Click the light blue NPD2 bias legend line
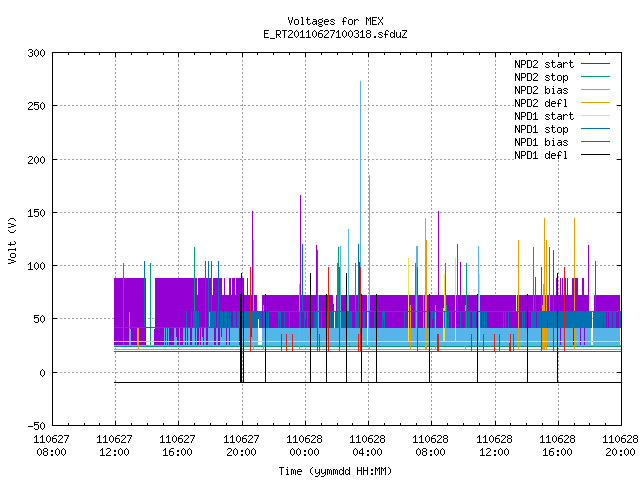The image size is (640, 480). 596,89
